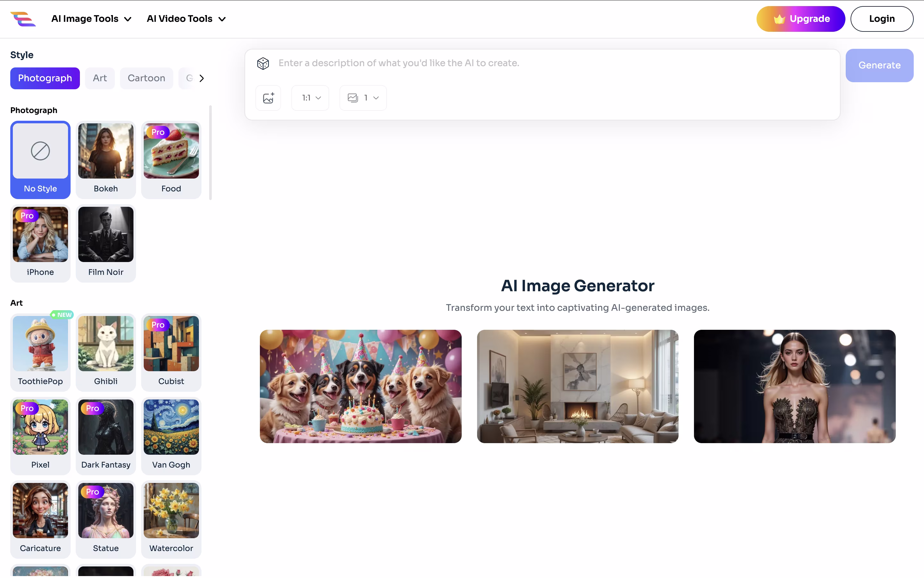Viewport: 924px width, 578px height.
Task: Pick the Van Gogh art style
Action: tap(171, 436)
